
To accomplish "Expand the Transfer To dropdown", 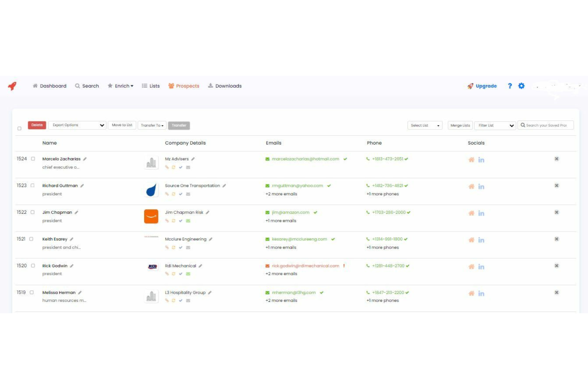I will [x=152, y=125].
